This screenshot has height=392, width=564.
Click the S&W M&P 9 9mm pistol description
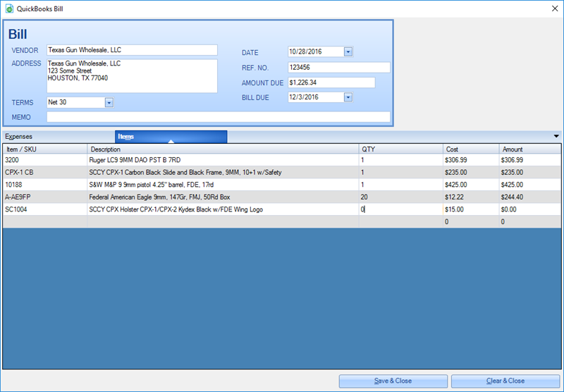[x=223, y=185]
